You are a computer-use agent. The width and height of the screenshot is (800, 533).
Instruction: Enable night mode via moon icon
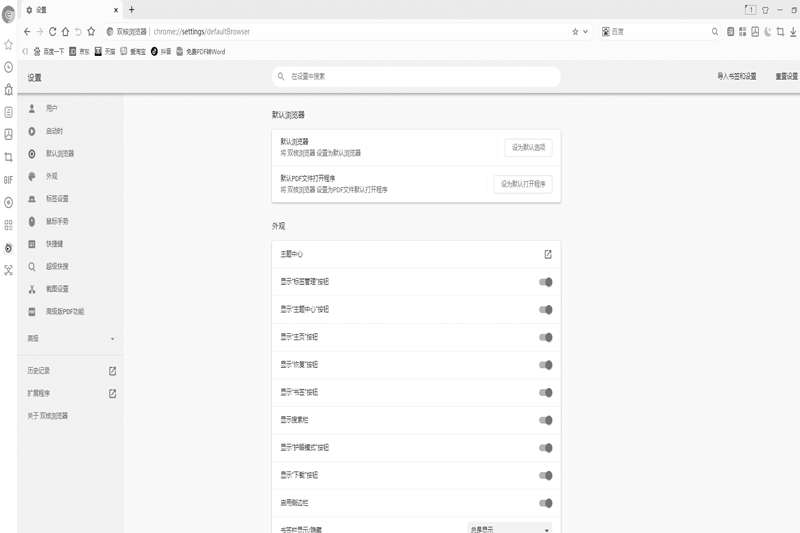767,32
